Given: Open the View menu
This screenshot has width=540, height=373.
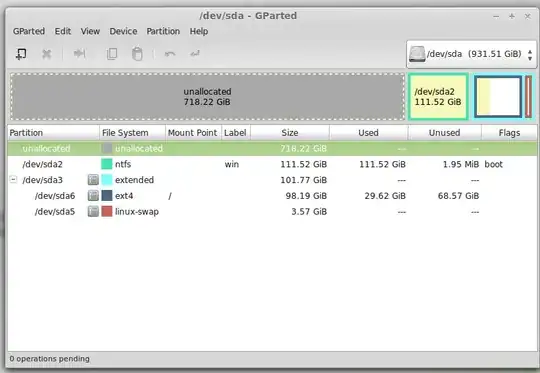Looking at the screenshot, I should click(x=90, y=31).
